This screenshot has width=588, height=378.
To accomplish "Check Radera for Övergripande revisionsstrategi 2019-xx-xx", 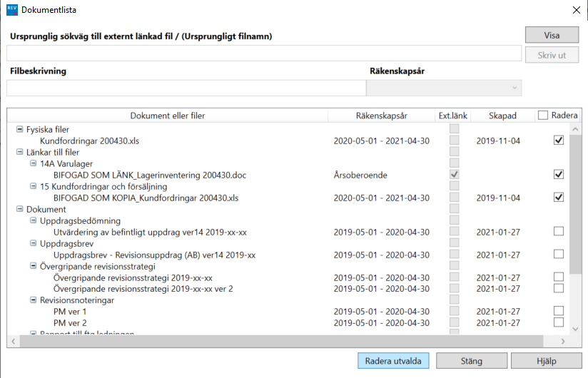I will (x=558, y=277).
